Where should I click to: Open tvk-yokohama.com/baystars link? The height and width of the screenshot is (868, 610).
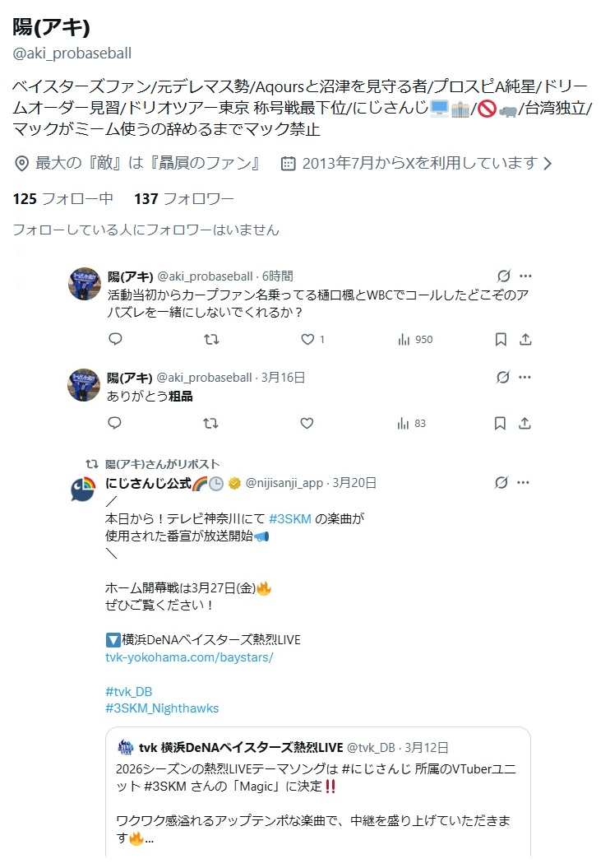click(189, 658)
